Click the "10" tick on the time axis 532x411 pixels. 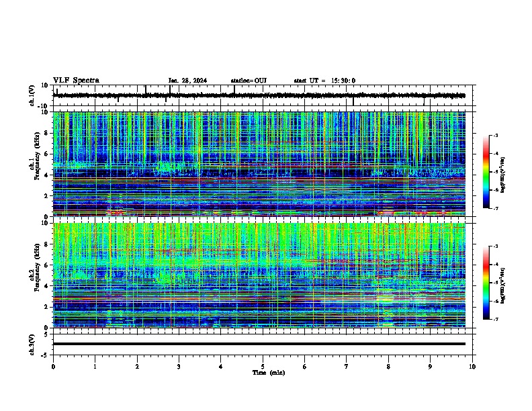[472, 367]
